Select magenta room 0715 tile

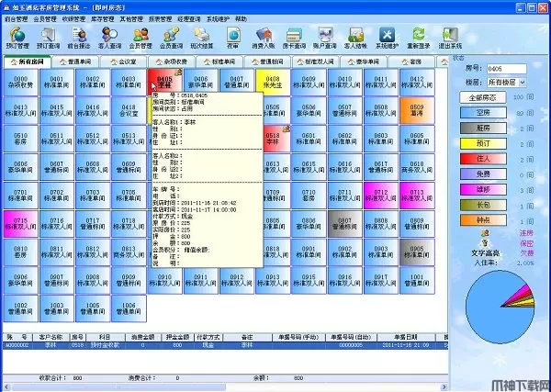pyautogui.click(x=21, y=224)
